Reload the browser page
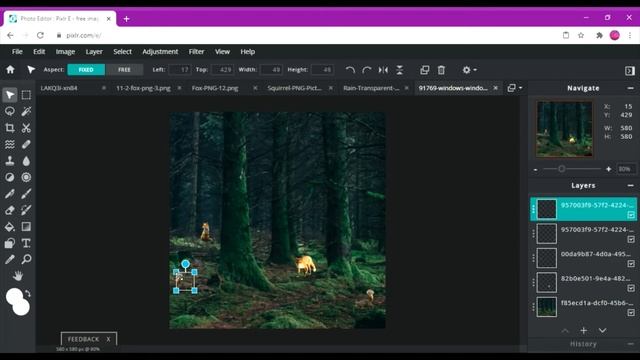The width and height of the screenshot is (640, 360). coord(40,36)
